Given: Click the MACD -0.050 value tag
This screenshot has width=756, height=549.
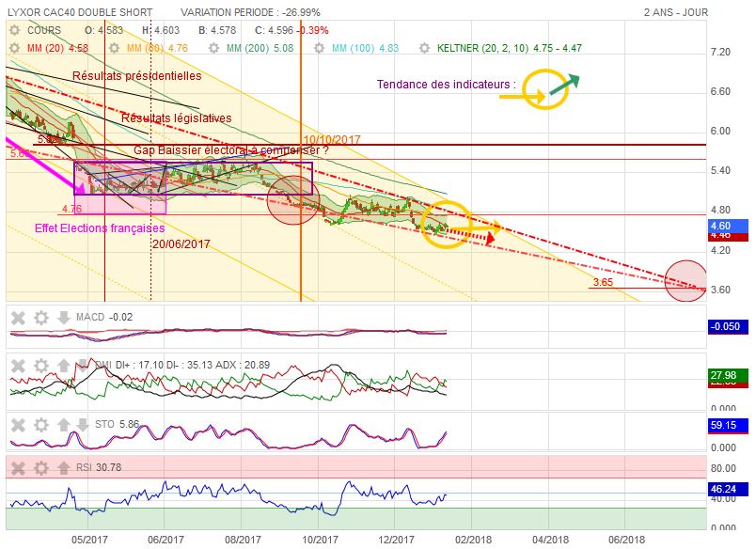Looking at the screenshot, I should (x=728, y=326).
